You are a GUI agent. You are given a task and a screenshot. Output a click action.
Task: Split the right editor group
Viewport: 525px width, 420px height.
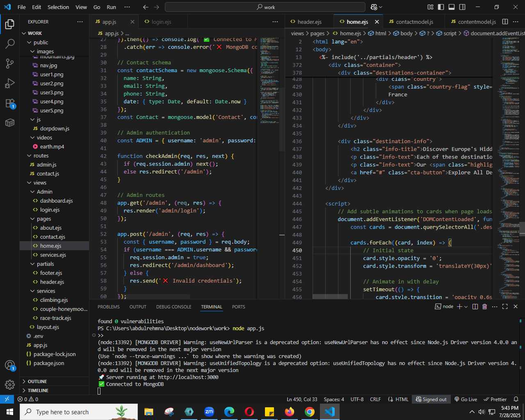(505, 22)
